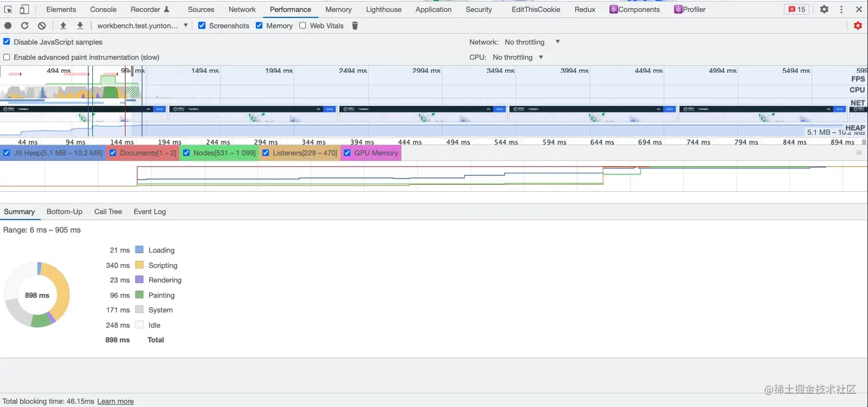This screenshot has width=868, height=407.
Task: Open the Memory panel tab
Action: click(x=339, y=9)
